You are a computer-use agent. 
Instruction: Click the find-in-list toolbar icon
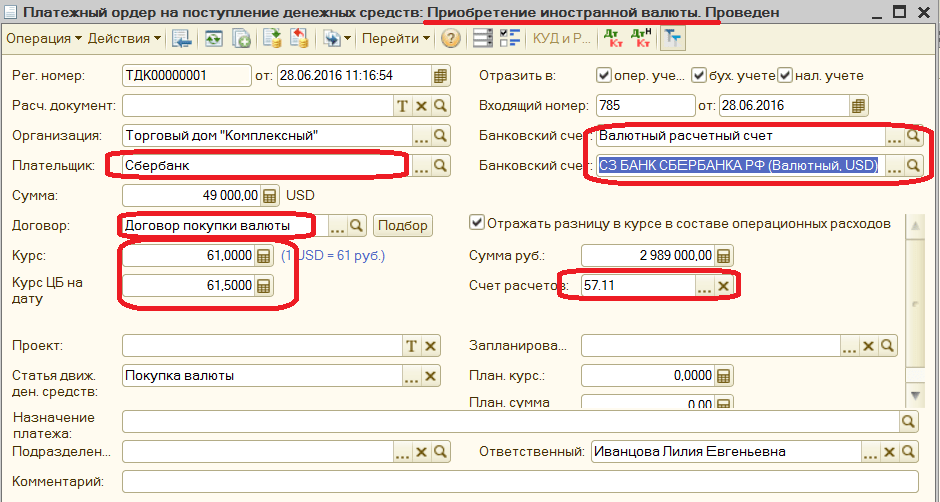pos(181,39)
